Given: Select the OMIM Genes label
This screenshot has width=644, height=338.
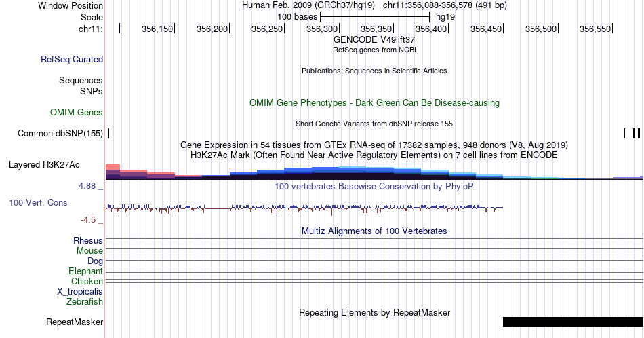Looking at the screenshot, I should click(77, 112).
